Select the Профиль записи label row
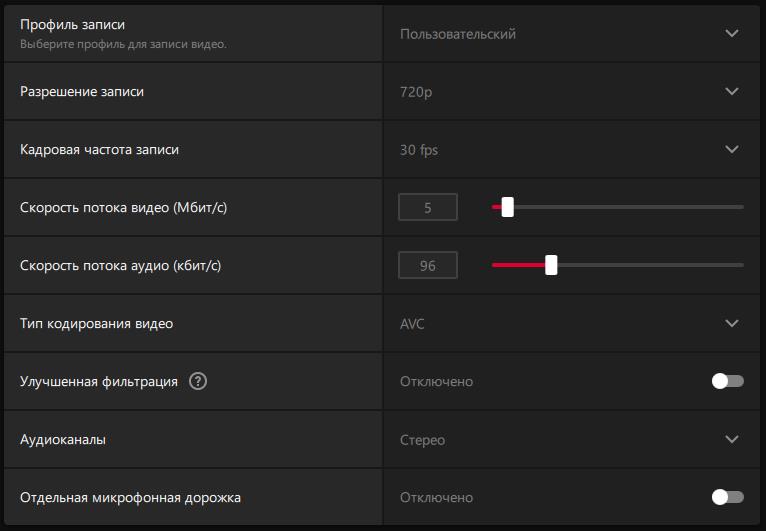Image resolution: width=766 pixels, height=531 pixels. (193, 34)
